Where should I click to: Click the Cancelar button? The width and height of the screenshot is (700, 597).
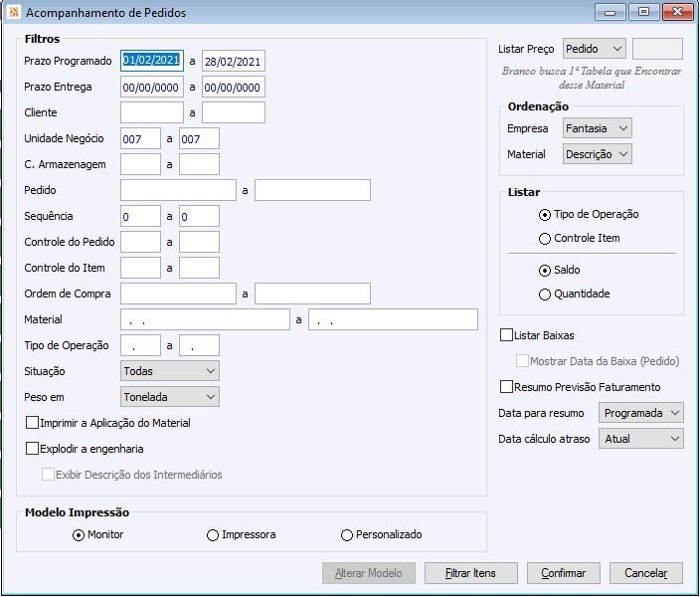click(646, 573)
